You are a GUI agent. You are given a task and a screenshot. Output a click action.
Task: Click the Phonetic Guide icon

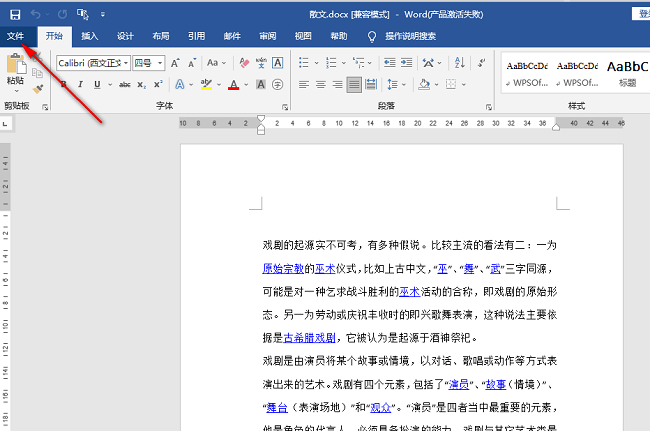[261, 63]
